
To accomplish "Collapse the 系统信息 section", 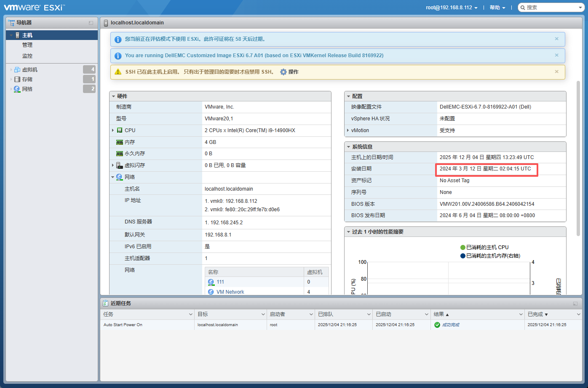I will coord(349,147).
